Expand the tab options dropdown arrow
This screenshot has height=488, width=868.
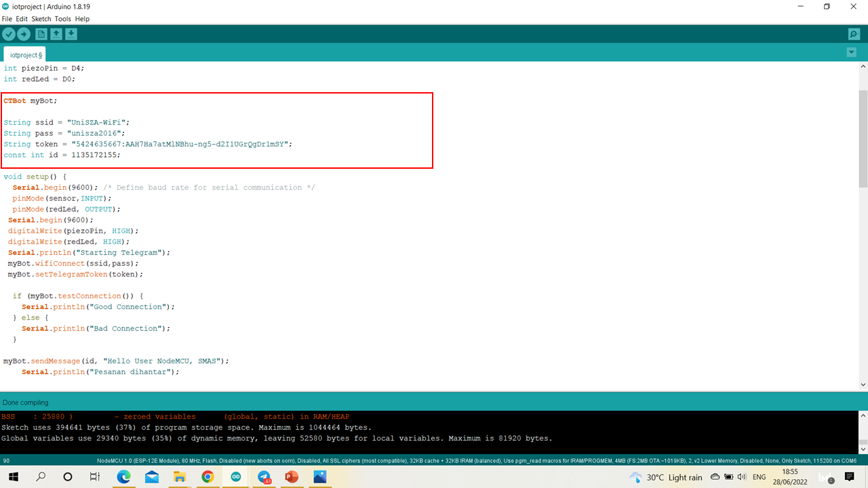click(x=852, y=53)
